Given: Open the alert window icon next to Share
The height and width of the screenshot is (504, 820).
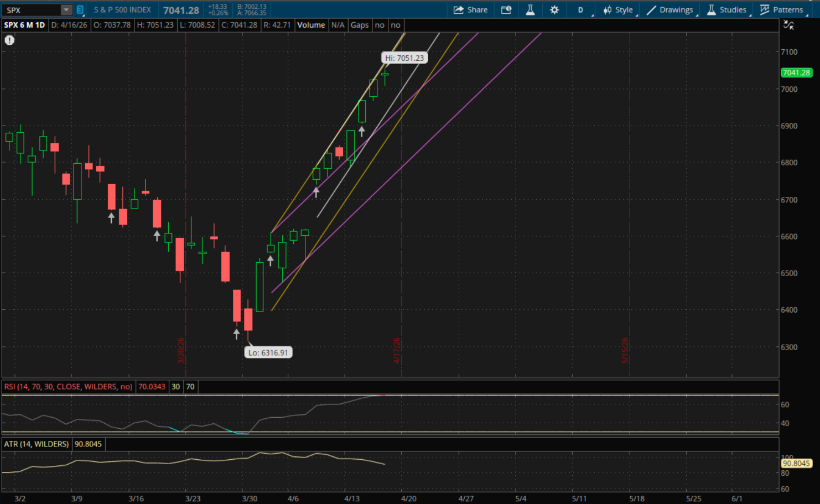Looking at the screenshot, I should 506,10.
